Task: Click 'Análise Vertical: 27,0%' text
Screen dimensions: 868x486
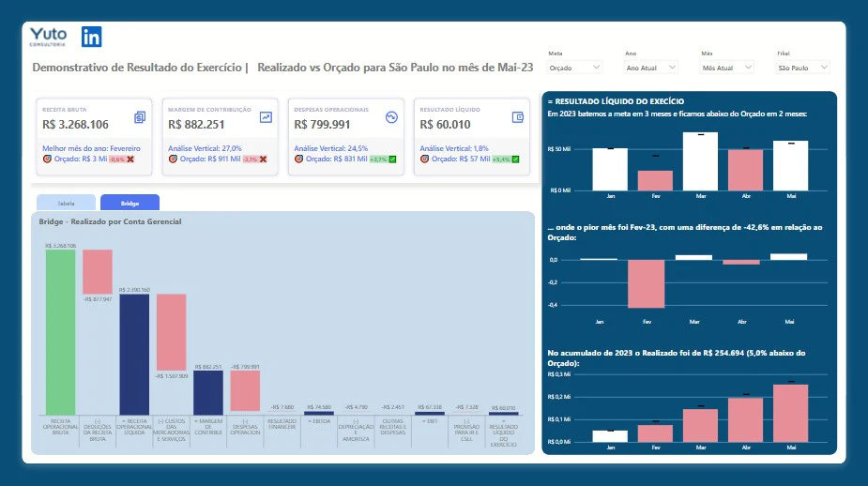Action: (x=205, y=148)
